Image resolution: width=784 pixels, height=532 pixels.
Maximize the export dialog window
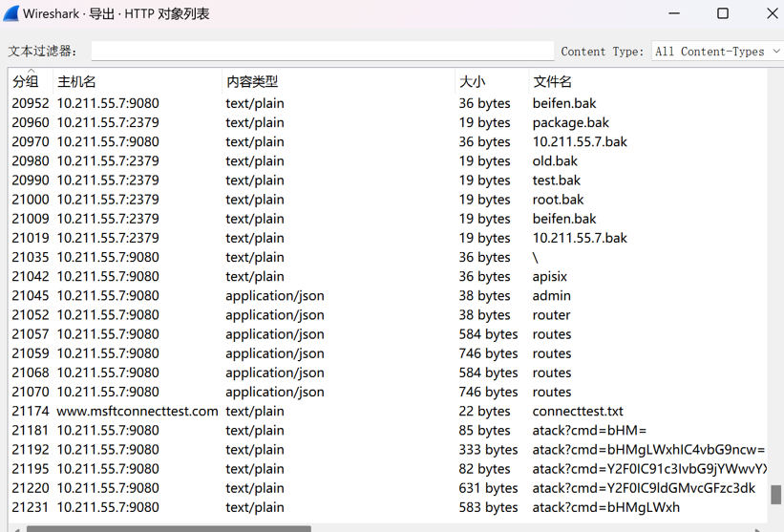(x=723, y=13)
